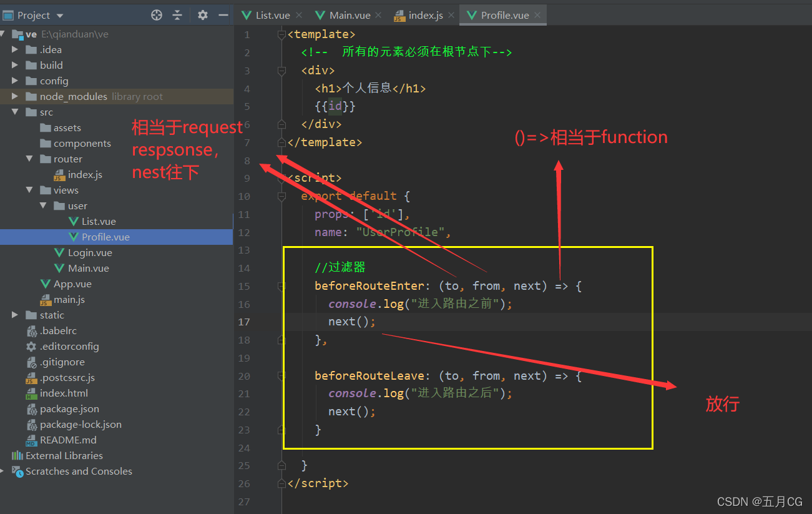
Task: Open Project panel settings gear
Action: [x=203, y=15]
